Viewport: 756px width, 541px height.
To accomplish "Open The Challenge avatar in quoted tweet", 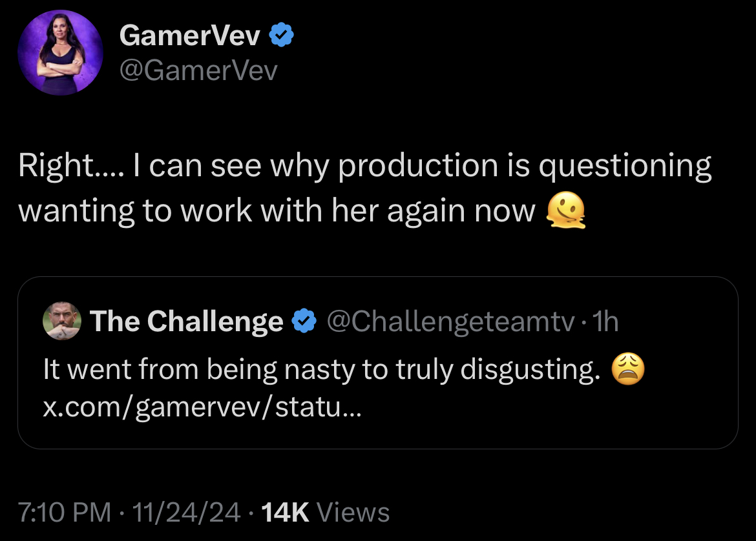I will tap(62, 321).
